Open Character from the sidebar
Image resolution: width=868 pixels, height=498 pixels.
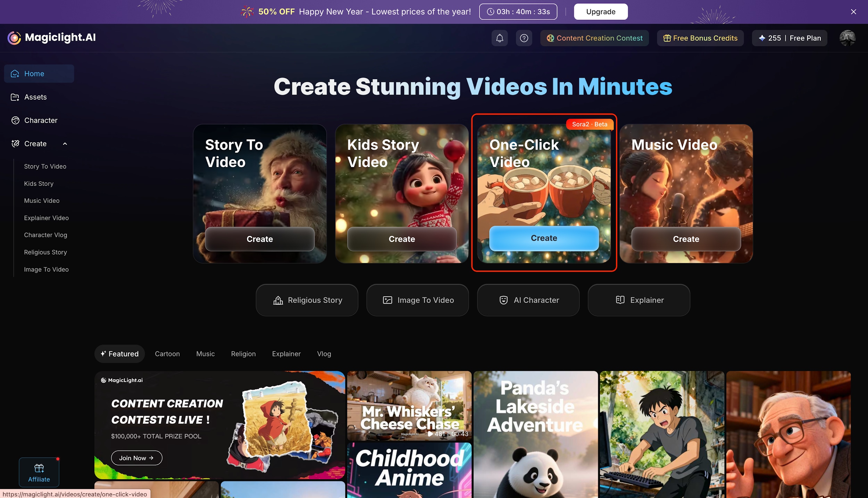(x=41, y=120)
